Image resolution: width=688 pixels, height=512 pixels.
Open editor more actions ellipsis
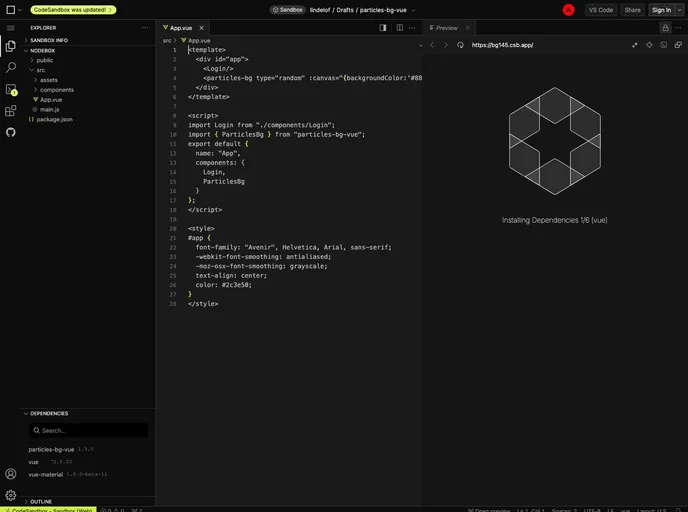point(412,28)
